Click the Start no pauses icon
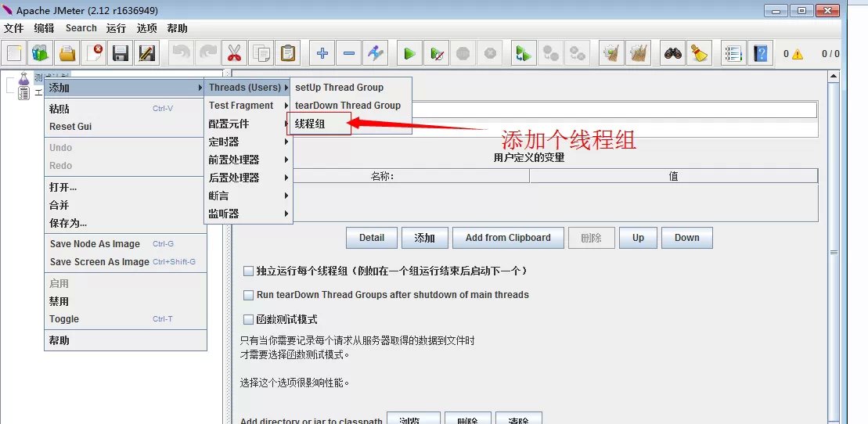Image resolution: width=868 pixels, height=424 pixels. pyautogui.click(x=437, y=54)
